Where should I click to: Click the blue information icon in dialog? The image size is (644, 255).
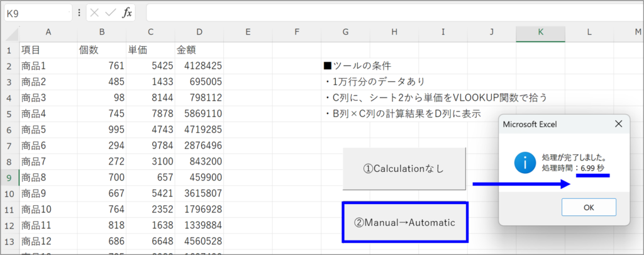[525, 162]
